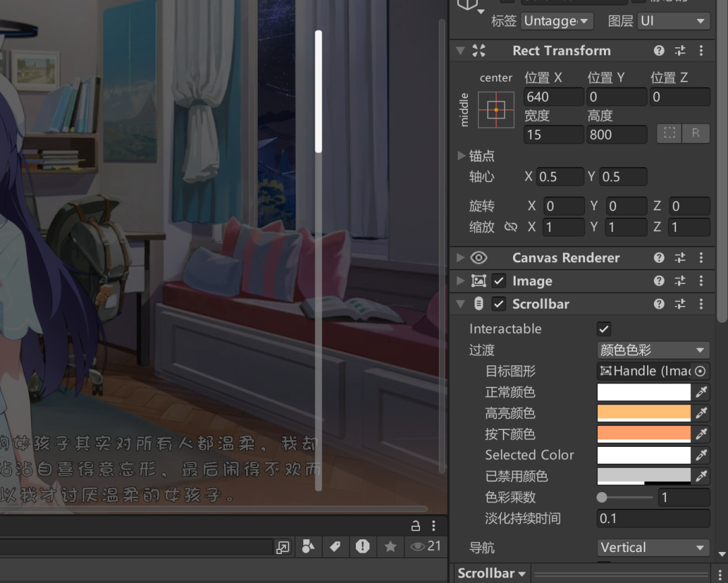This screenshot has width=728, height=583.
Task: Open Image component more options menu
Action: click(x=701, y=281)
